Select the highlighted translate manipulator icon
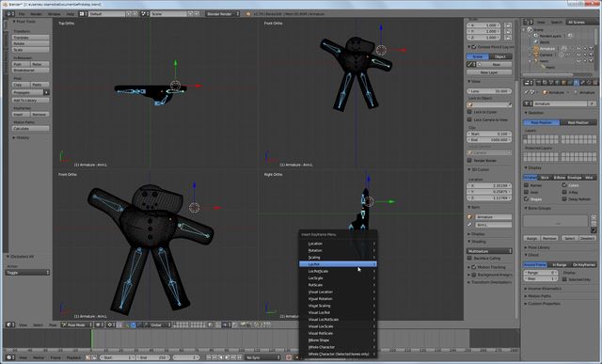602x364 pixels. [133, 324]
